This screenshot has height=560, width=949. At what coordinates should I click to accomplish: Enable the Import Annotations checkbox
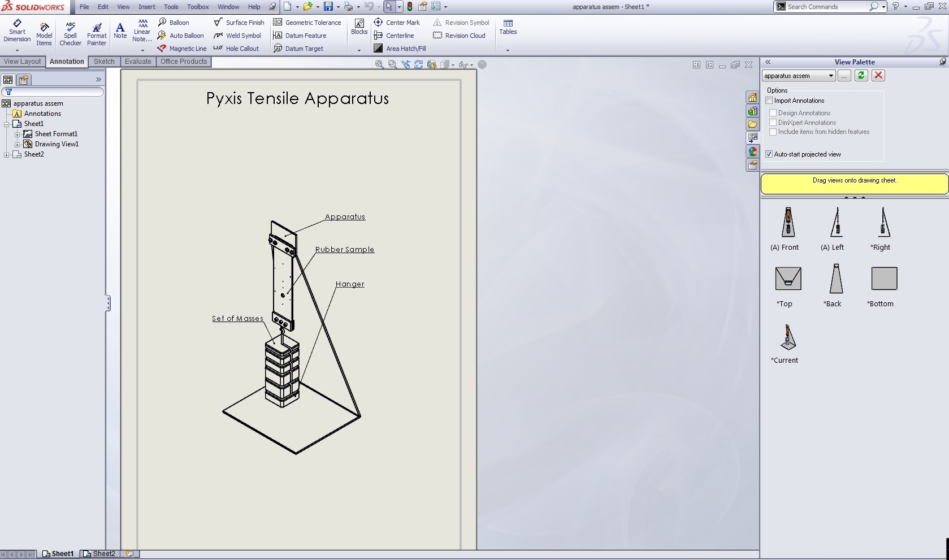769,101
